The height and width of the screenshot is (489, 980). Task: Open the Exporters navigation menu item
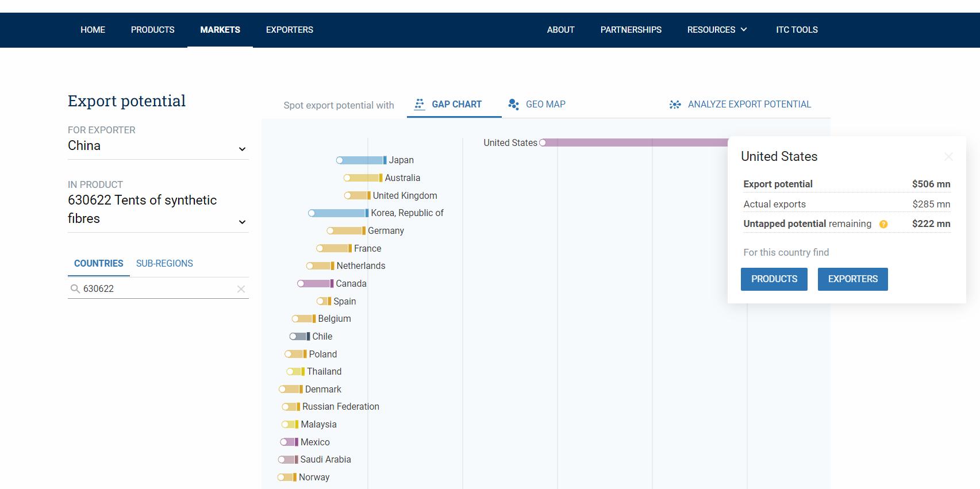[289, 30]
